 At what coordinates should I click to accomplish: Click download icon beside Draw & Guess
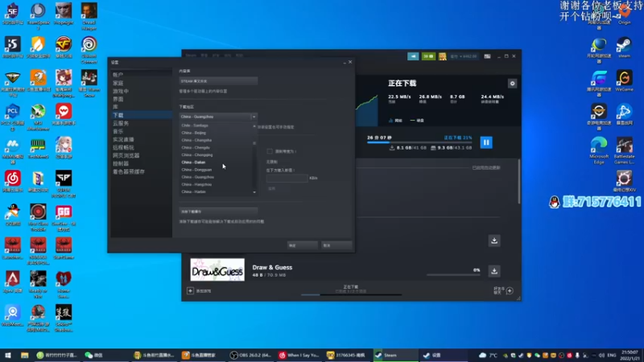[494, 271]
